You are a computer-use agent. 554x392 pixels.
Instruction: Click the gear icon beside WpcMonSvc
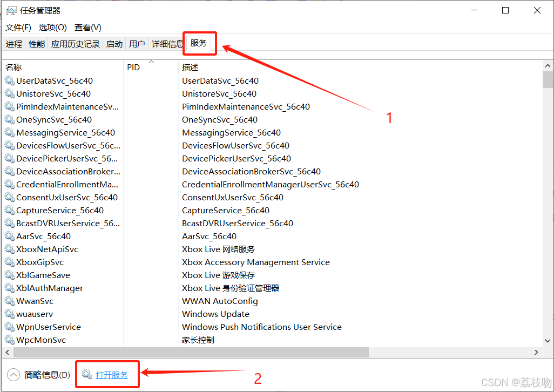10,340
